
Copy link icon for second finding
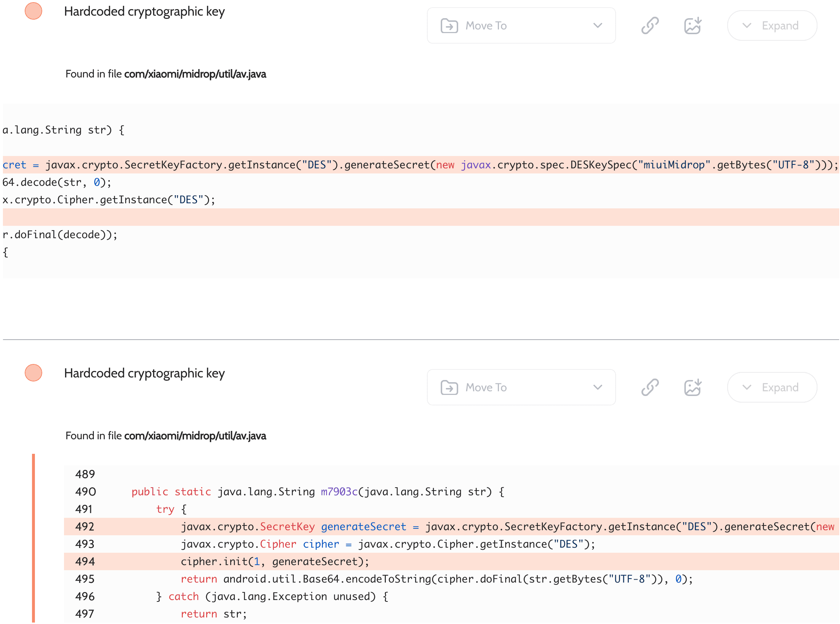pos(650,387)
